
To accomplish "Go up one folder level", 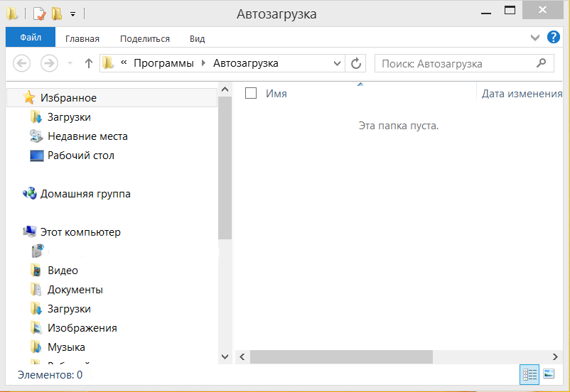I will [x=88, y=63].
